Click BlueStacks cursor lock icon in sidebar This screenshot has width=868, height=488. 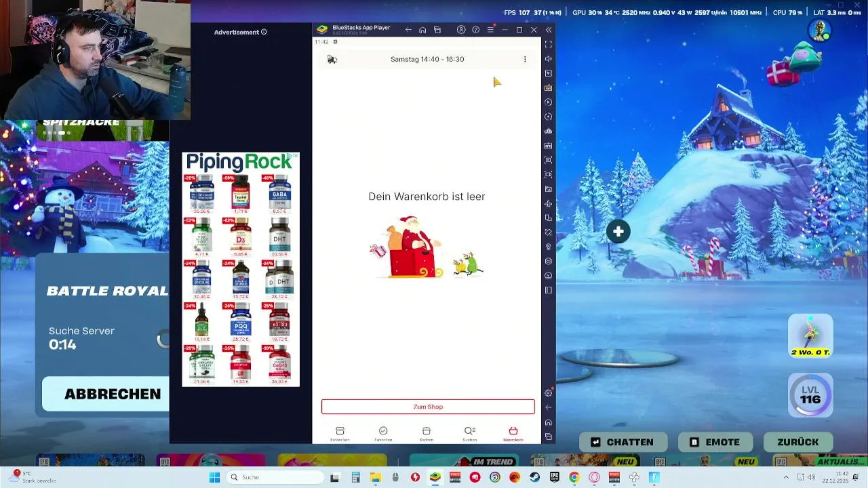[x=549, y=73]
